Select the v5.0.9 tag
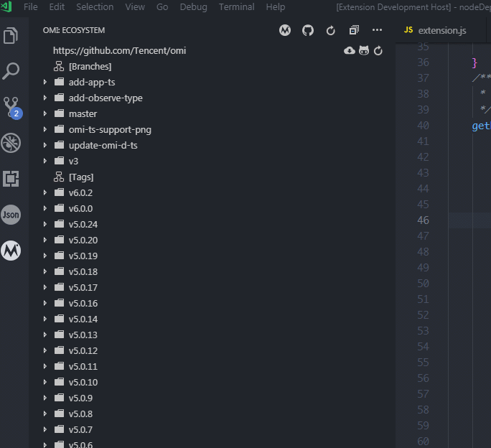Screen dimensions: 491x448 pyautogui.click(x=212, y=398)
